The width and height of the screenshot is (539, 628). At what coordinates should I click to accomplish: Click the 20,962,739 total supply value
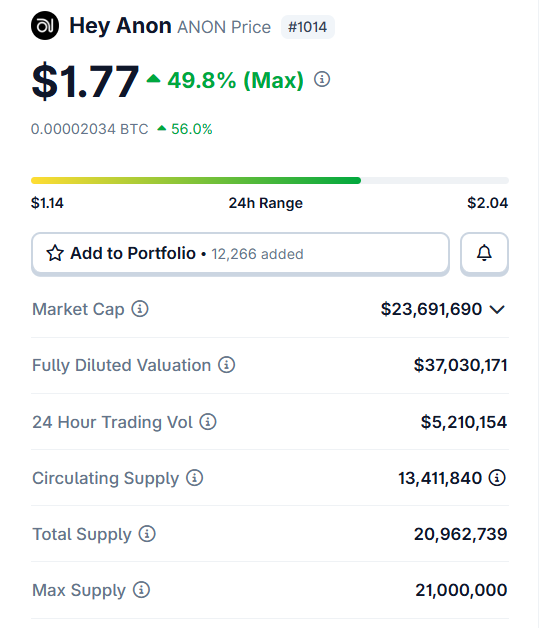pyautogui.click(x=461, y=534)
